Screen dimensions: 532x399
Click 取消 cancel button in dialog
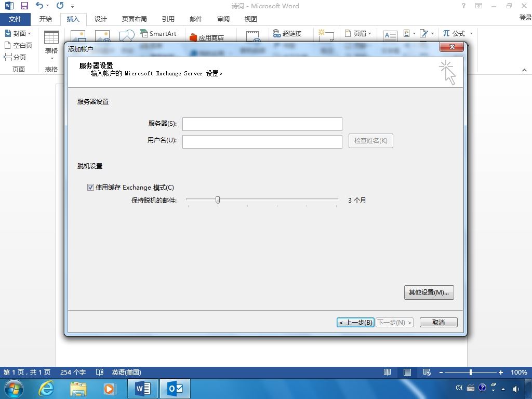[438, 322]
